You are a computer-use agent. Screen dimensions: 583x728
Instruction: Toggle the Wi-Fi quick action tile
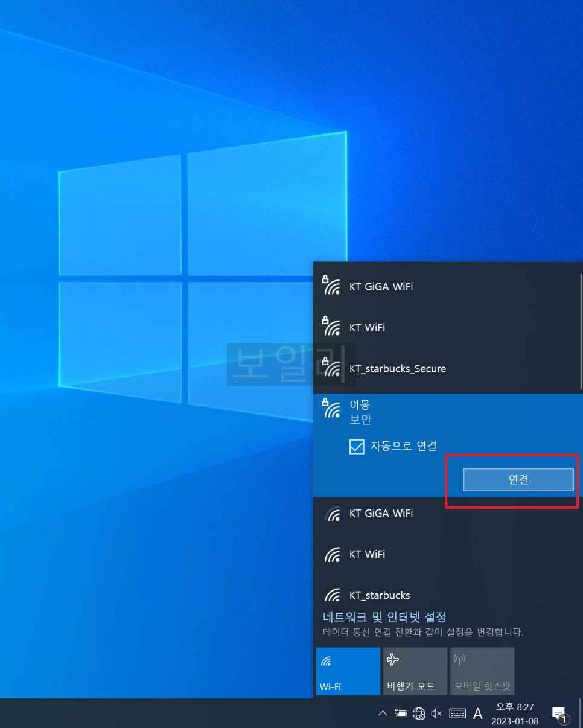(348, 671)
